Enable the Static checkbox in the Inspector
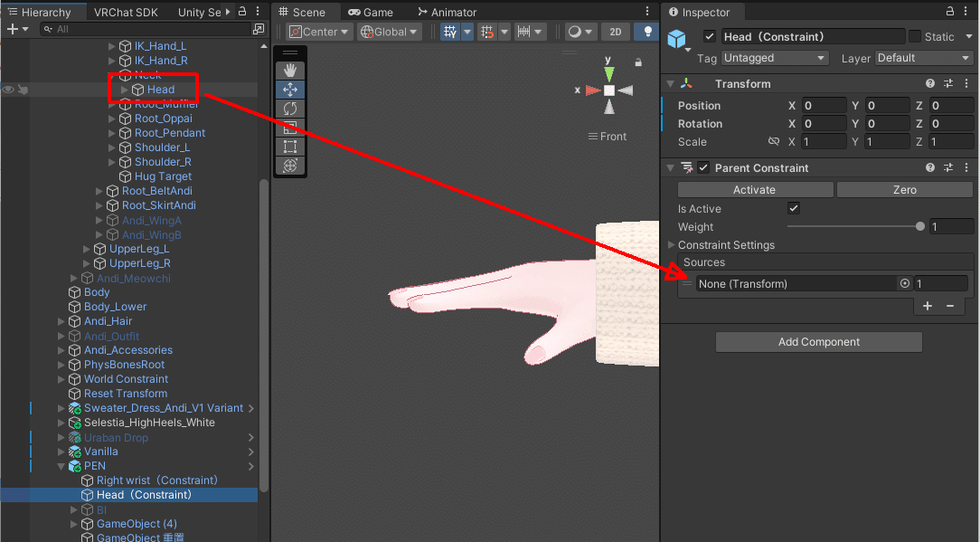Screen dimensions: 980x542 click(x=917, y=36)
